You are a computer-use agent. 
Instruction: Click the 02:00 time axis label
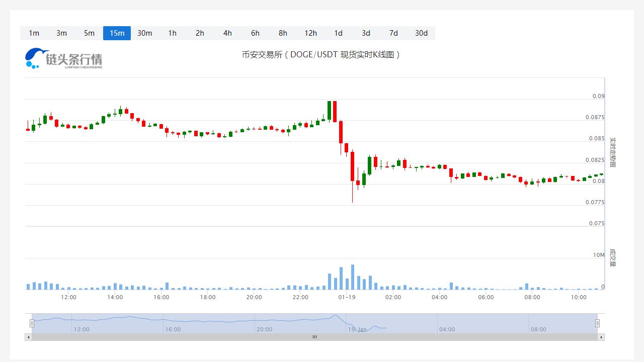tap(393, 297)
